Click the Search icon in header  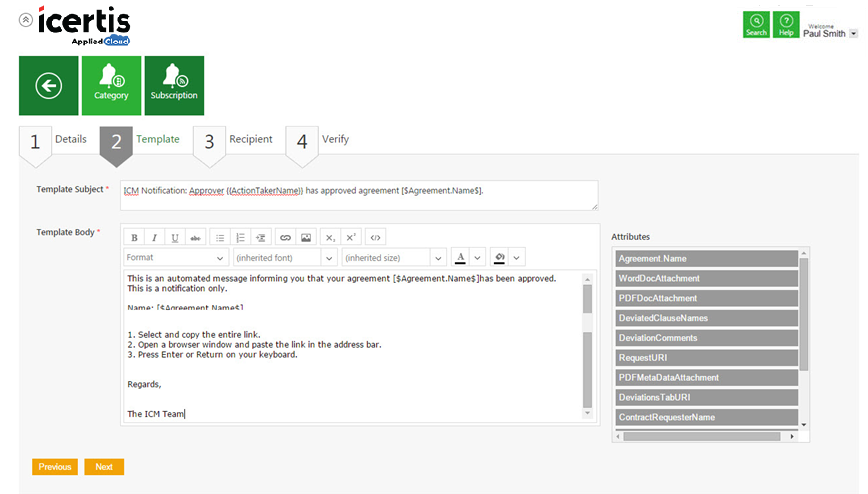click(x=756, y=25)
